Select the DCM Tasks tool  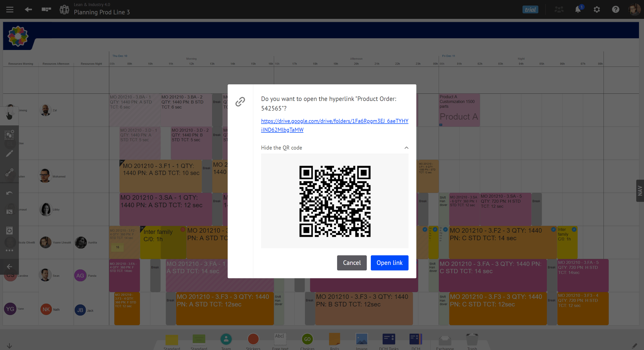click(389, 339)
